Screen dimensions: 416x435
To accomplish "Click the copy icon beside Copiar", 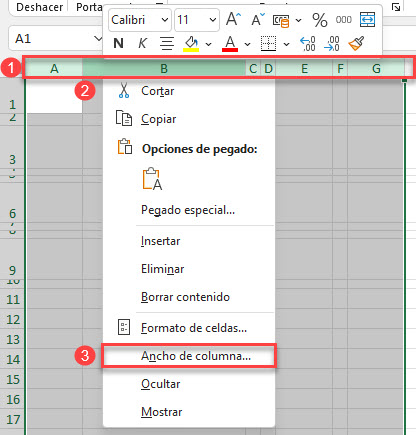I will pyautogui.click(x=124, y=118).
